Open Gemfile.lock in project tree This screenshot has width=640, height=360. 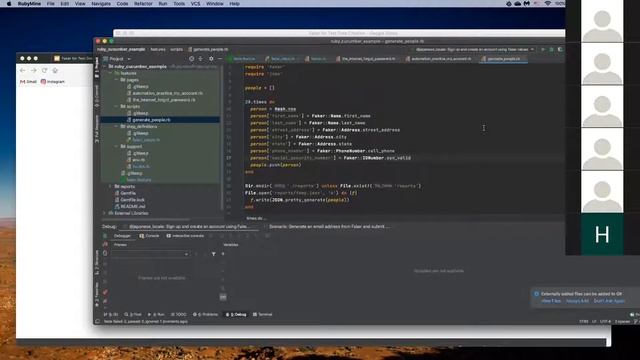pyautogui.click(x=132, y=200)
